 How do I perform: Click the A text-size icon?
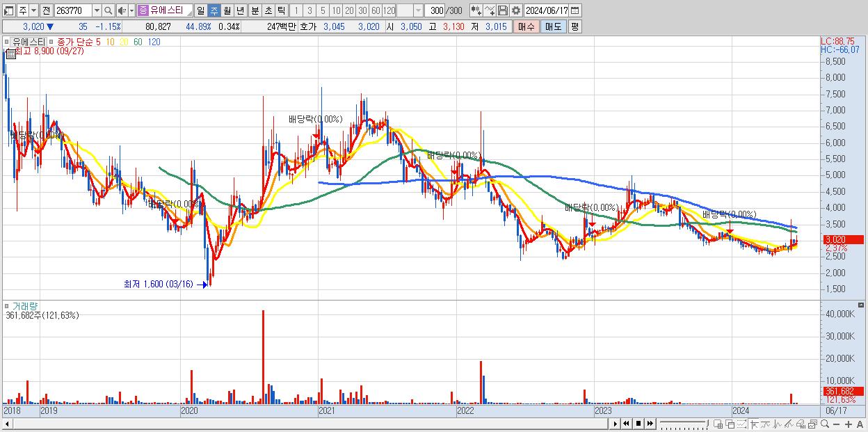click(x=860, y=424)
